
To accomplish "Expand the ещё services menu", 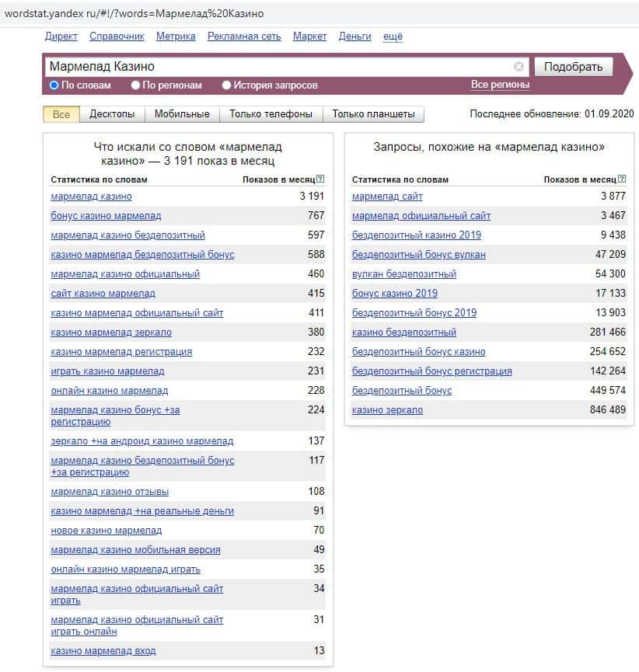I will (x=393, y=37).
